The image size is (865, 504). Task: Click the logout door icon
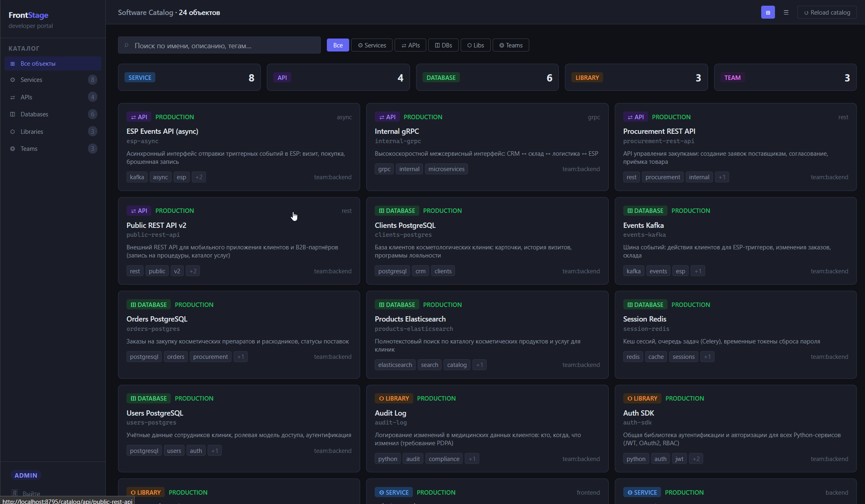15,493
